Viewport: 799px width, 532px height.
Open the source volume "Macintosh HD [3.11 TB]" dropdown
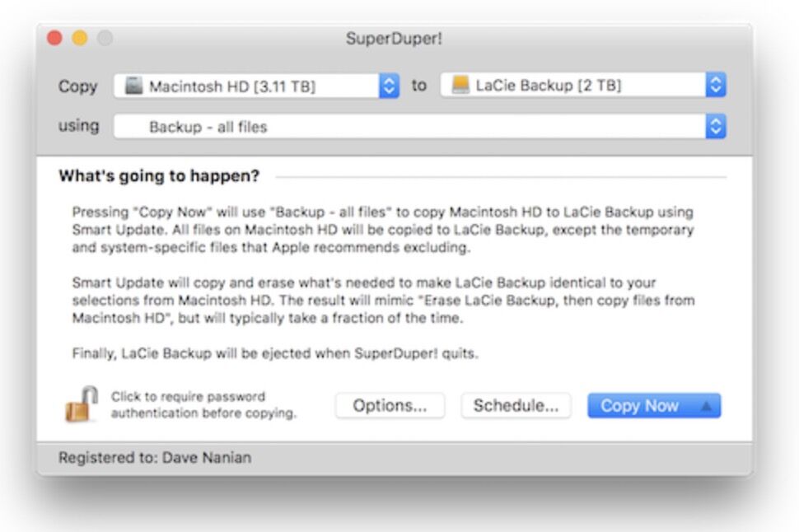[247, 86]
